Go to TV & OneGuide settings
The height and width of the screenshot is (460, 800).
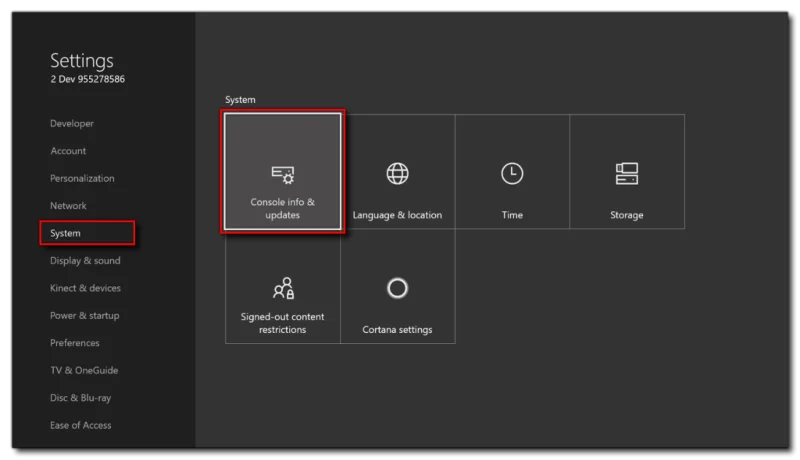point(84,370)
